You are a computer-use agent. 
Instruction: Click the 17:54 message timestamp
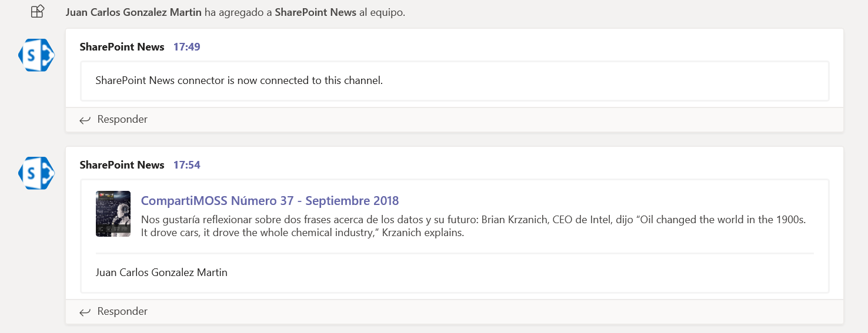click(x=186, y=165)
